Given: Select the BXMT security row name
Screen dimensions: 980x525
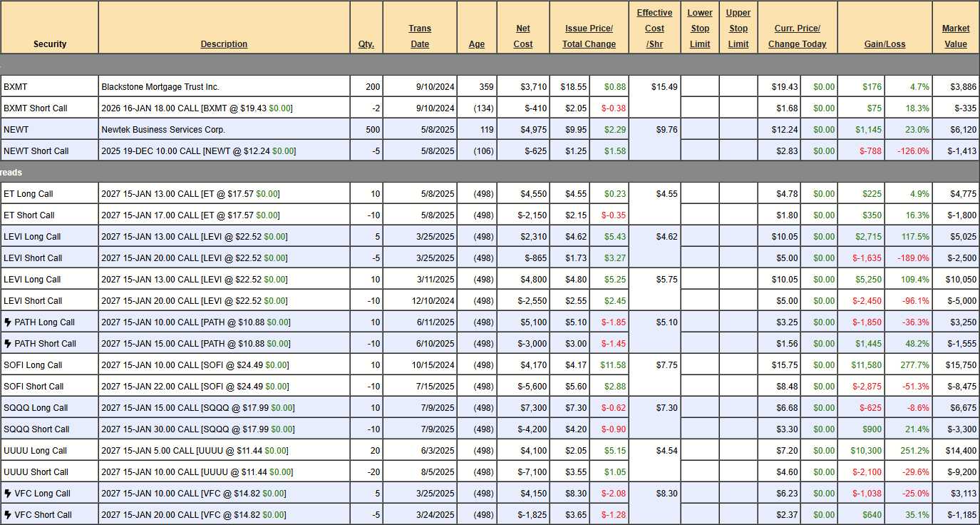Looking at the screenshot, I should point(16,87).
